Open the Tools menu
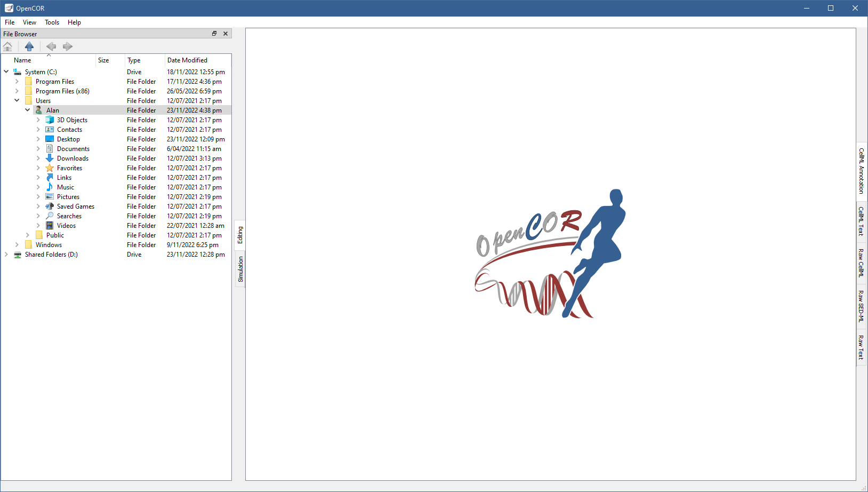Screen dimensions: 868x492 [x=52, y=22]
